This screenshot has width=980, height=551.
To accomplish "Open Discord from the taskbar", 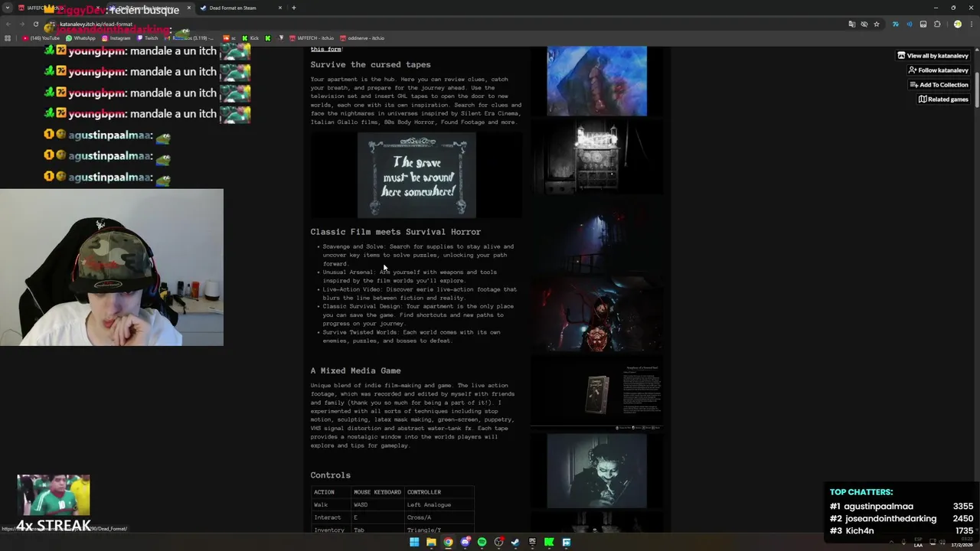I will click(465, 542).
